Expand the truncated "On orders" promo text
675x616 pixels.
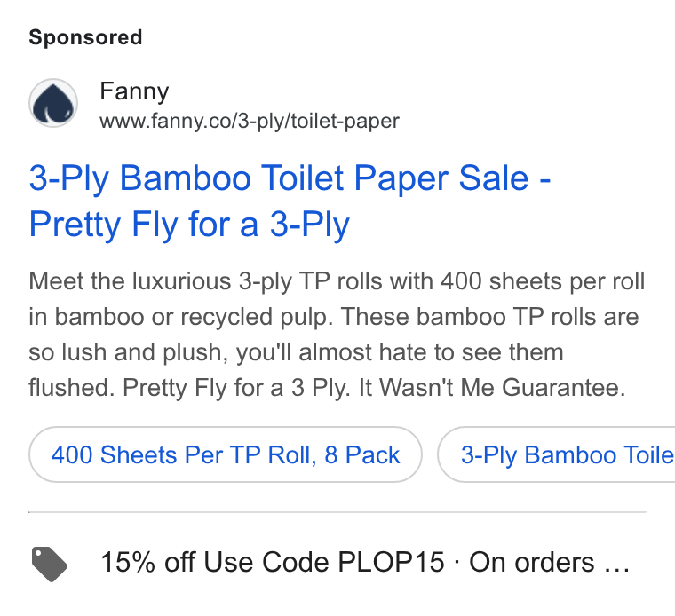532,562
